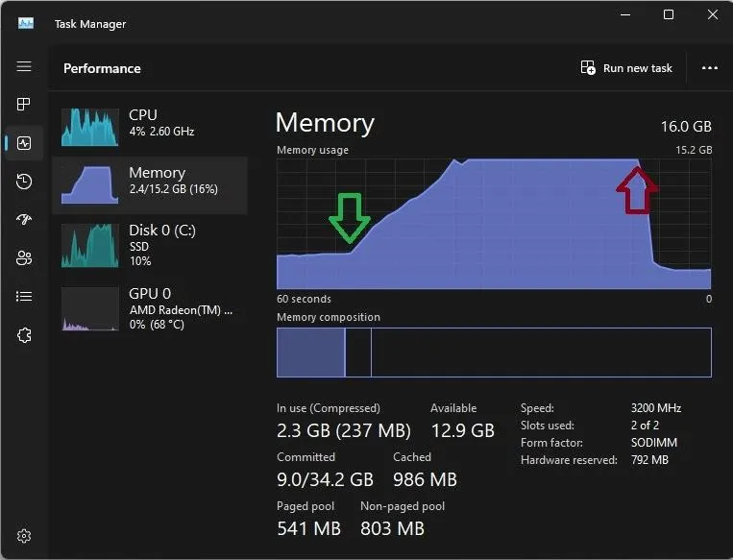Open the three-dot more options menu

coord(710,68)
